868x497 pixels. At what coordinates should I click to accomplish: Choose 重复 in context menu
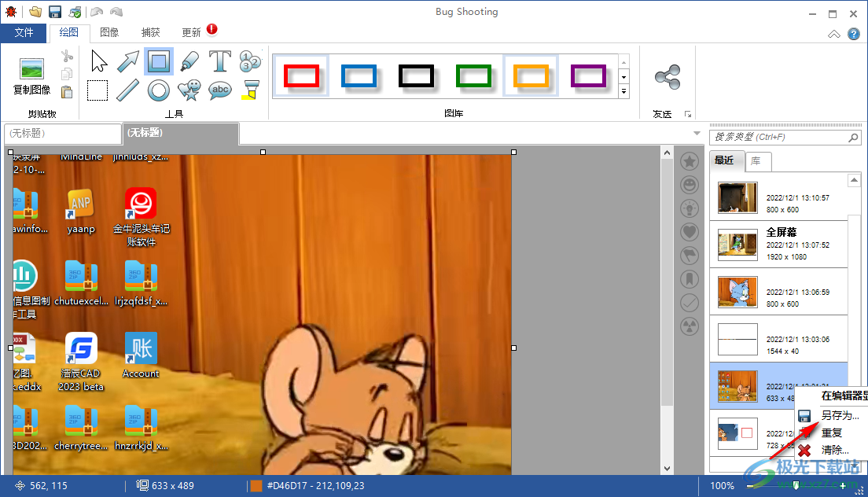coord(832,433)
